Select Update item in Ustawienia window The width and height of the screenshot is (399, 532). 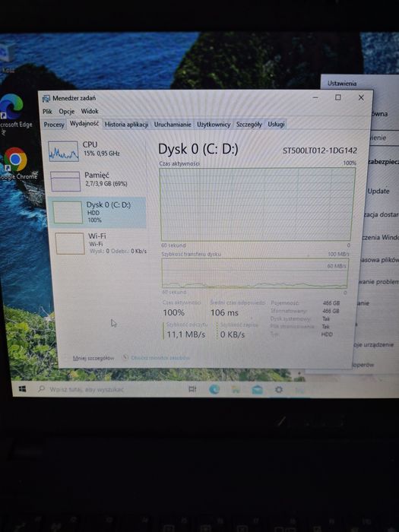(x=378, y=191)
